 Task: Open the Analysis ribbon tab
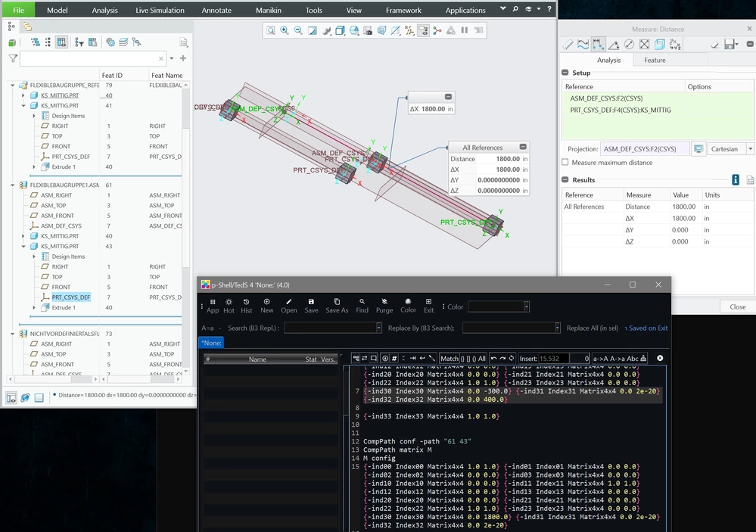(x=104, y=10)
